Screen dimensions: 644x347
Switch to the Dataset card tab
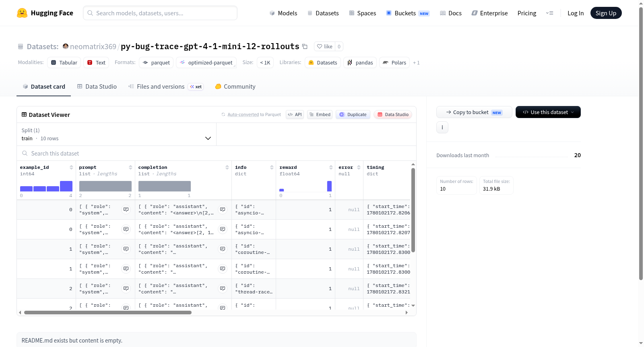pyautogui.click(x=43, y=86)
